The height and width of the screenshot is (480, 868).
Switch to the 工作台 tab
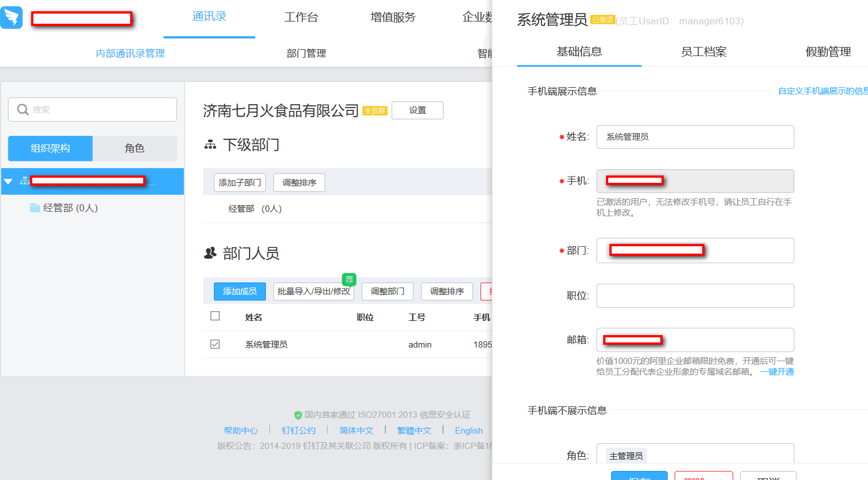(x=301, y=18)
